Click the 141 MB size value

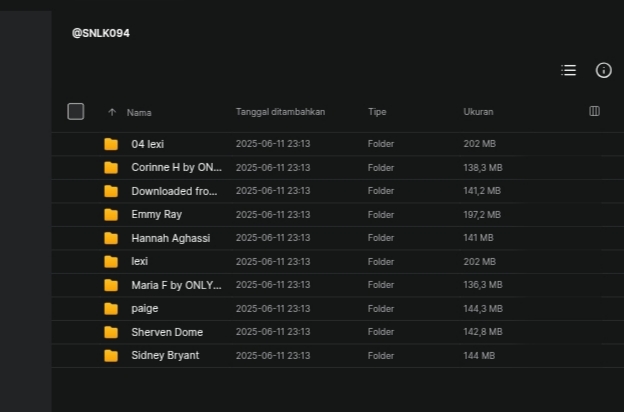point(478,238)
